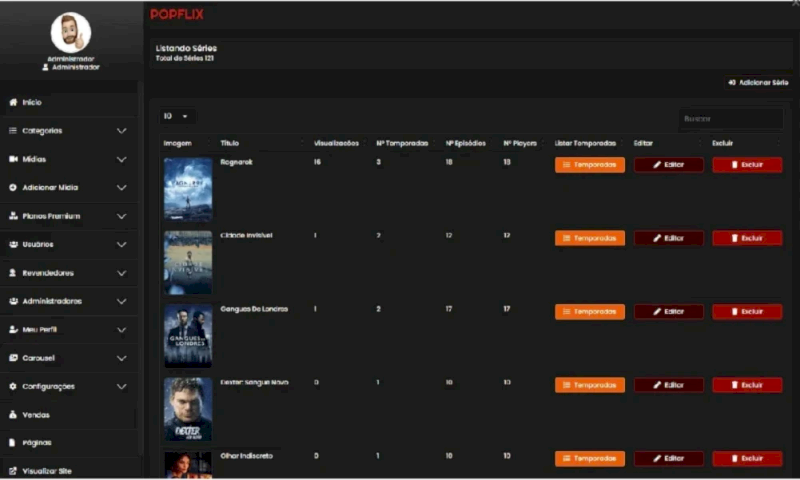Expand the Planos Premium chevron
The height and width of the screenshot is (480, 800).
[121, 216]
